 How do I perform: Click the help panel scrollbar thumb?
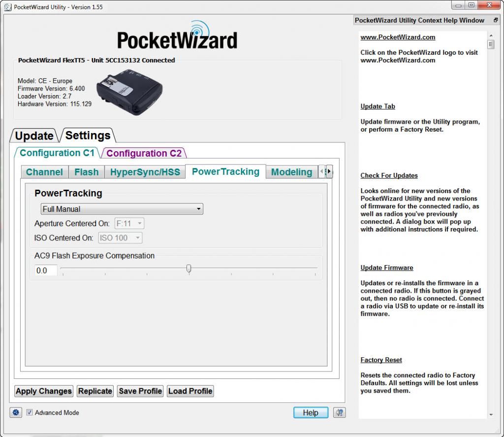[x=491, y=44]
